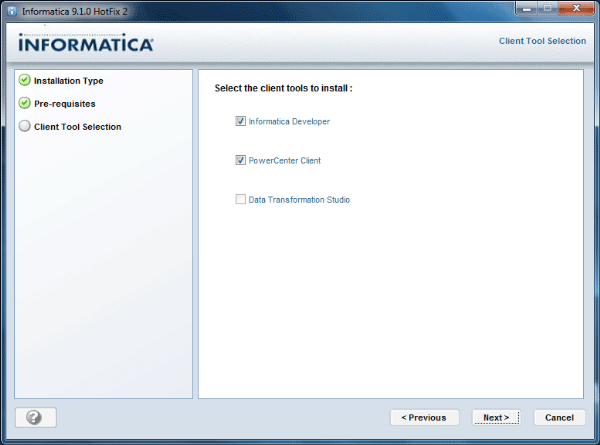
Task: Uncheck the PowerCenter Client checkbox
Action: (240, 160)
